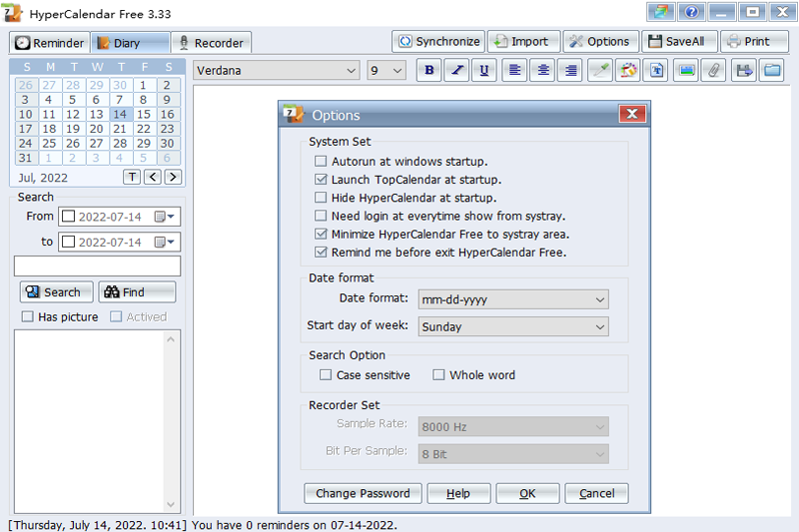This screenshot has width=799, height=532.
Task: Align diary text to the left
Action: [514, 70]
